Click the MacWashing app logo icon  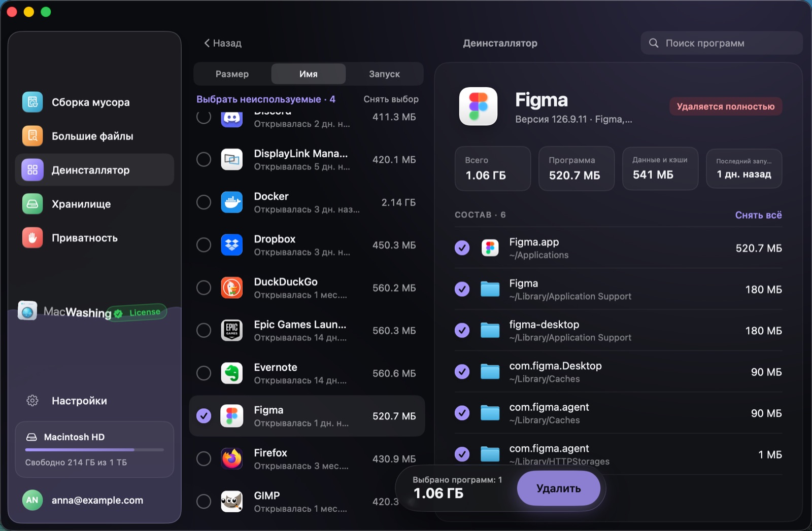[x=27, y=311]
